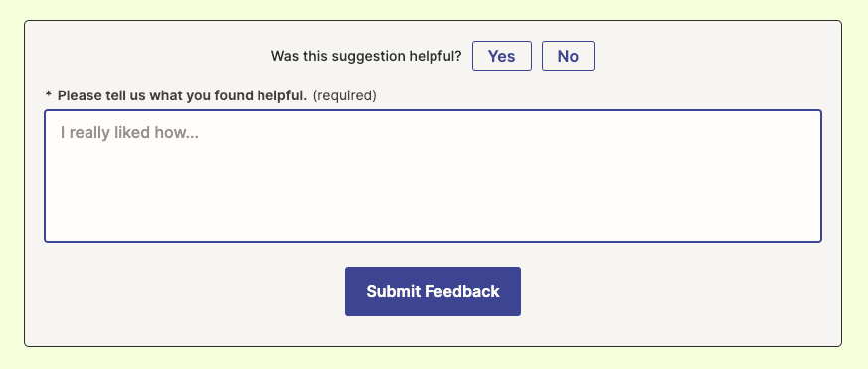This screenshot has width=868, height=369.
Task: Place cursor in the helpful-feedback textbox
Action: point(433,176)
